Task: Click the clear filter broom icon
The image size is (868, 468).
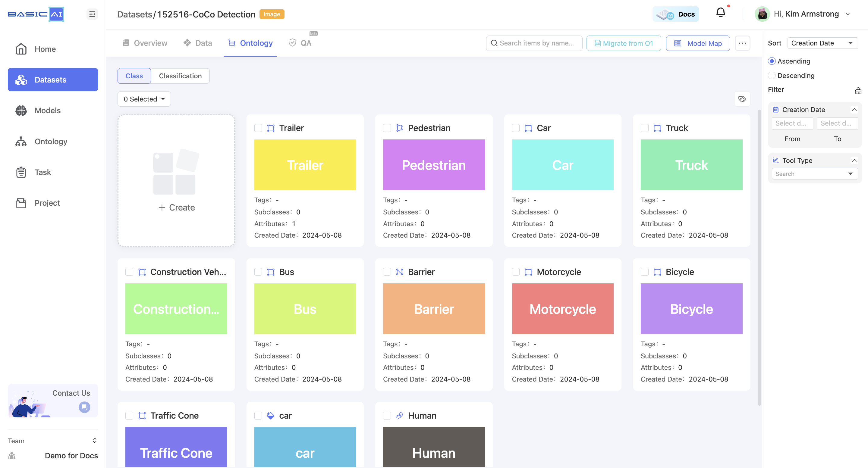Action: coord(858,90)
